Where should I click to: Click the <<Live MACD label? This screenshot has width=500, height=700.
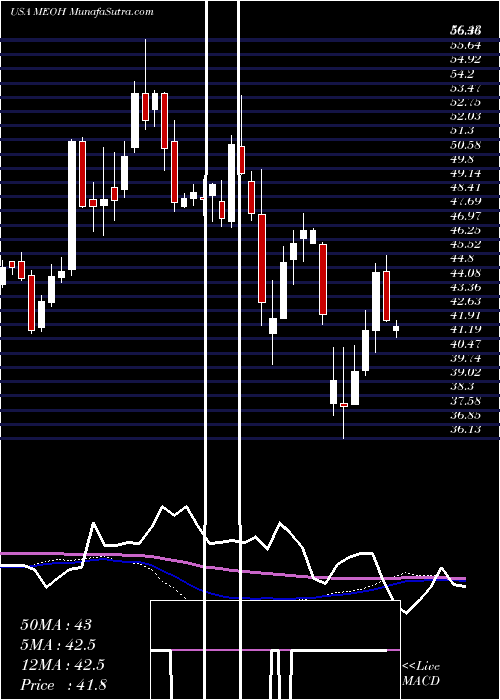coord(421,674)
